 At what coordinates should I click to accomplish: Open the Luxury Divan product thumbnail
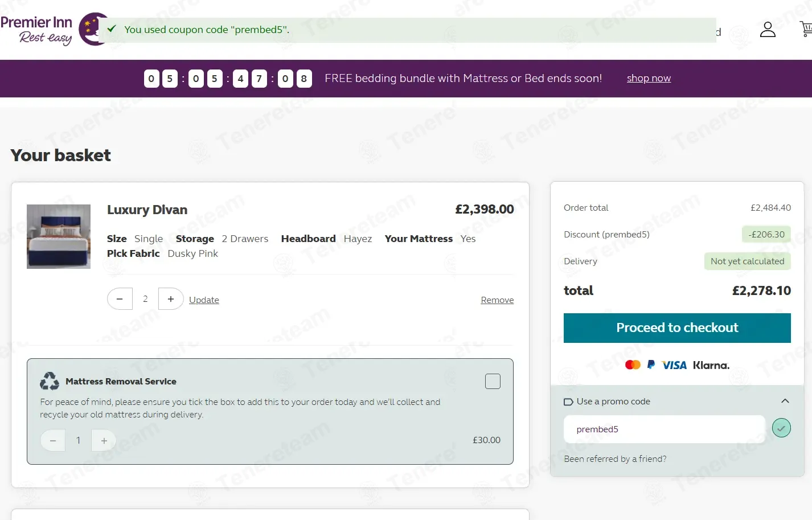pos(59,236)
